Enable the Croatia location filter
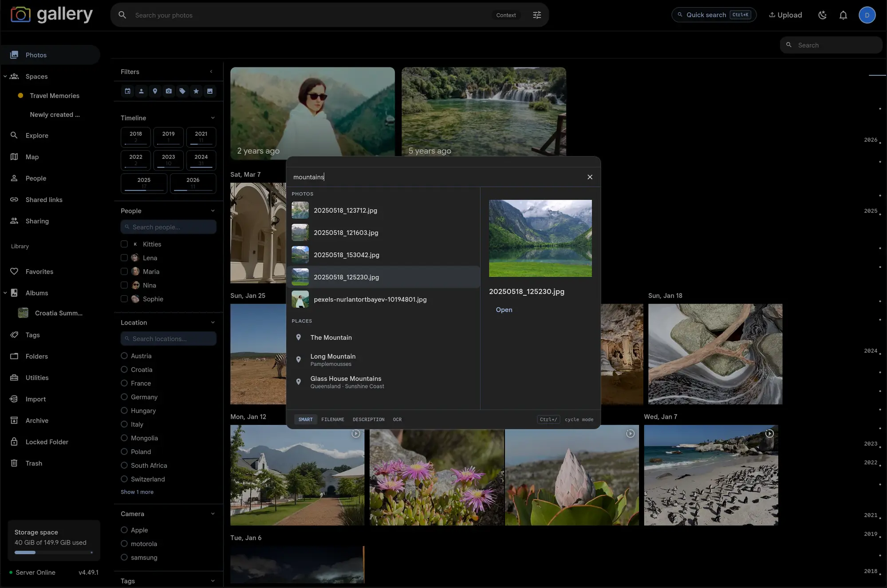 click(x=124, y=369)
